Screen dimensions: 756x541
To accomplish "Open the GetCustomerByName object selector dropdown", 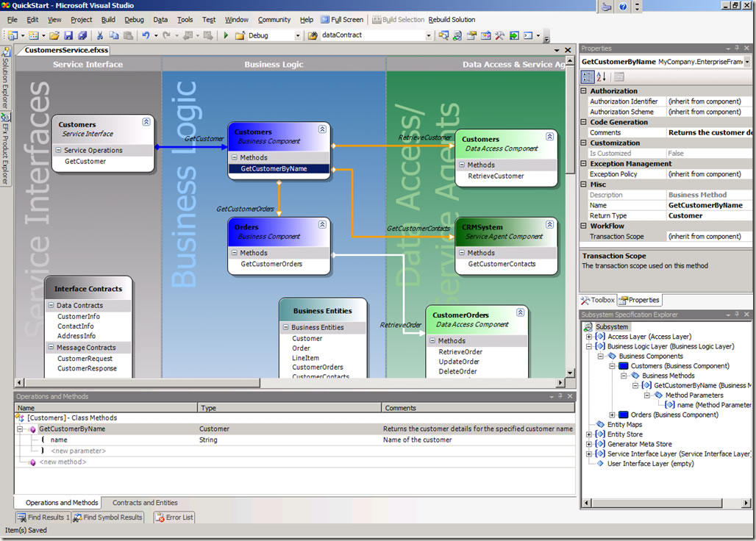I will [x=747, y=62].
